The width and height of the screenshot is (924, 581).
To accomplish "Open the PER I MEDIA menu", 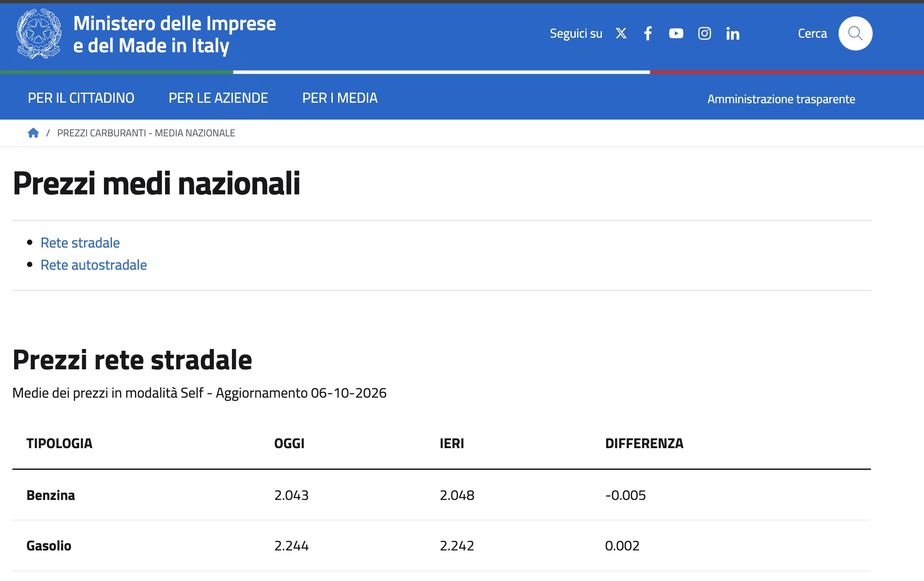I will (x=340, y=98).
